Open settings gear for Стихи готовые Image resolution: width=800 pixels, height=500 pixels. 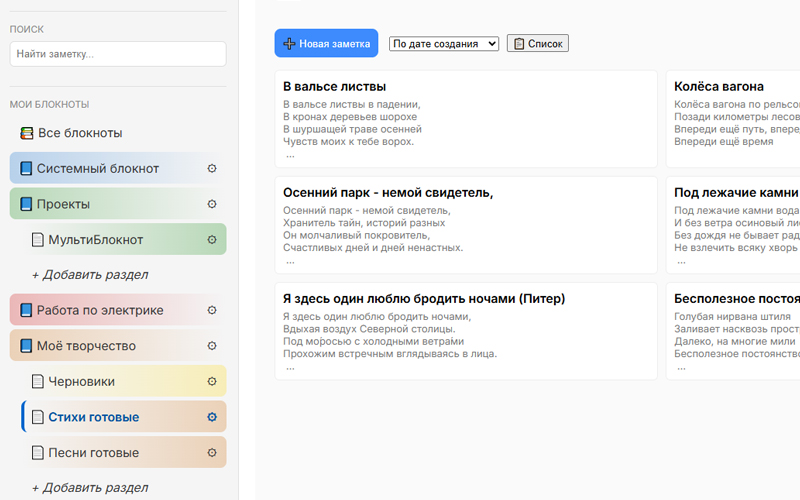click(x=212, y=417)
